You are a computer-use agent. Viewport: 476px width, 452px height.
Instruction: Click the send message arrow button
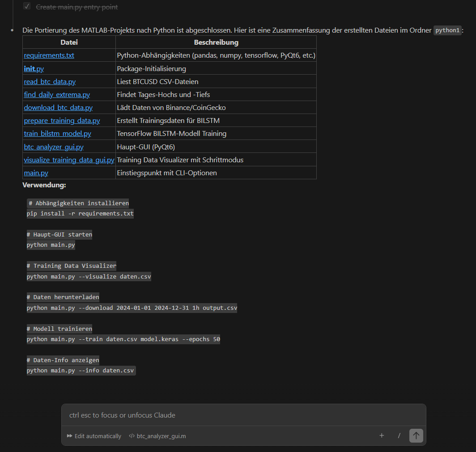[x=416, y=435]
